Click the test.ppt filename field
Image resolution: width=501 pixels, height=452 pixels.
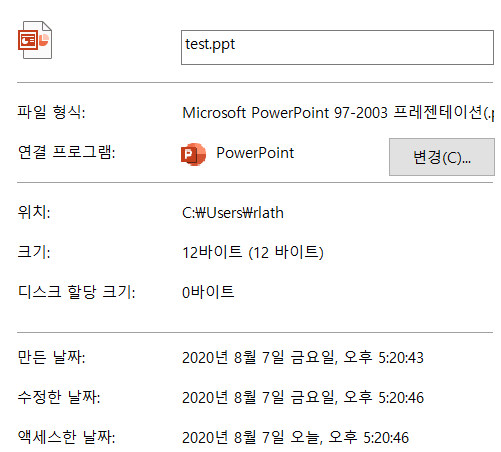(337, 47)
